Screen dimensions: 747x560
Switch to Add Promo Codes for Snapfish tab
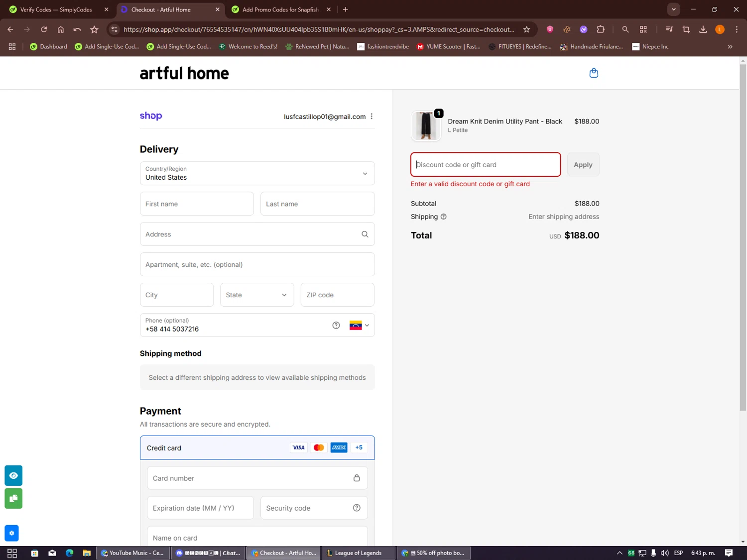[x=281, y=9]
